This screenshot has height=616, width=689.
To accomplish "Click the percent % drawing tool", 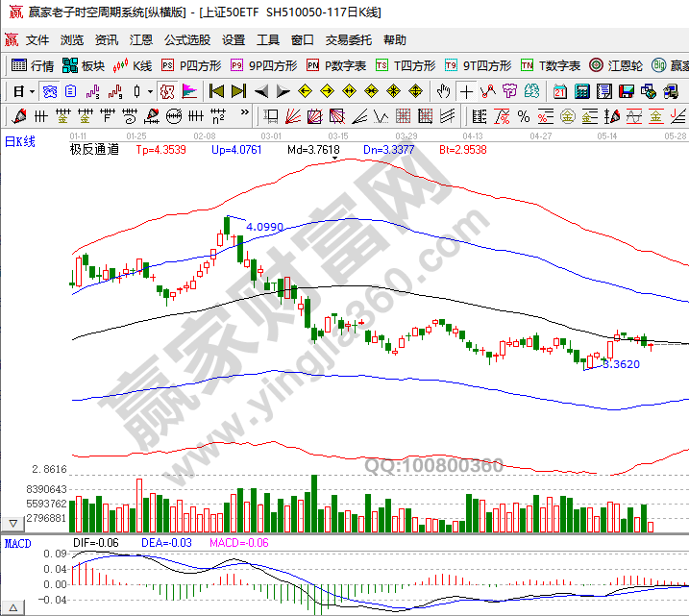I will (x=523, y=116).
